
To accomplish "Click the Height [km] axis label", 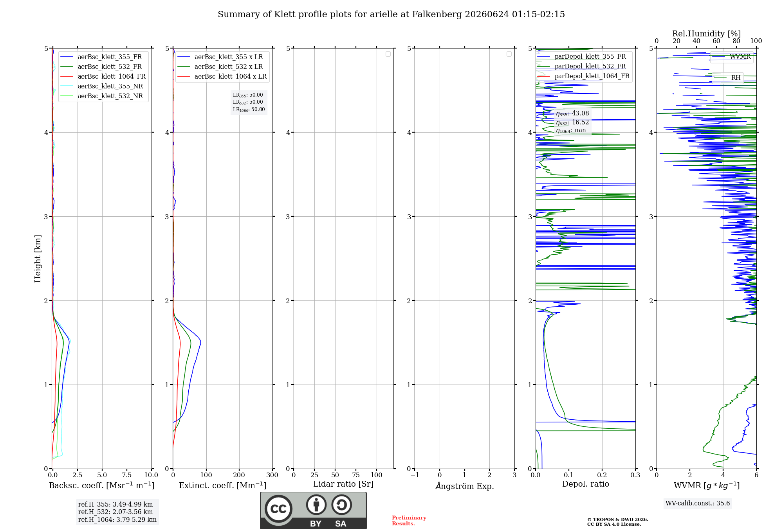I will pos(38,259).
